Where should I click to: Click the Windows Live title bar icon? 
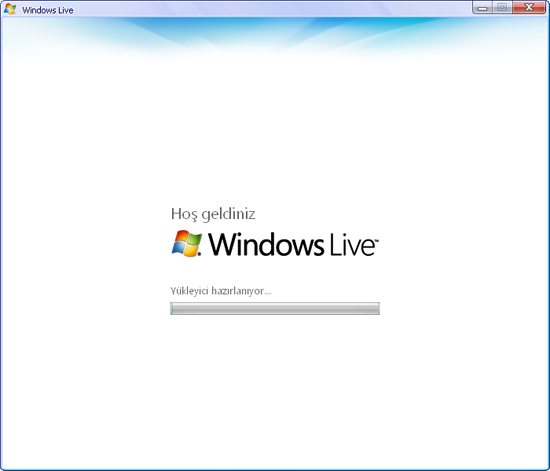point(10,9)
